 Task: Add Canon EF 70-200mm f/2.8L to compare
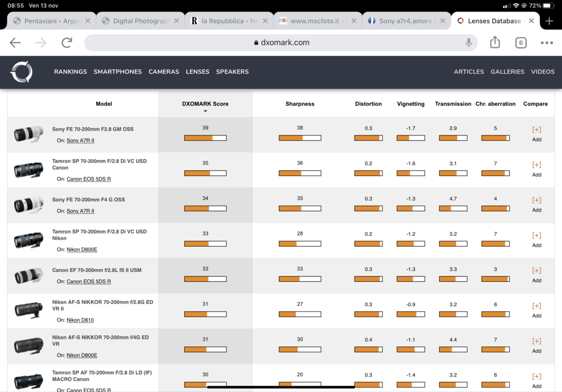point(537,275)
